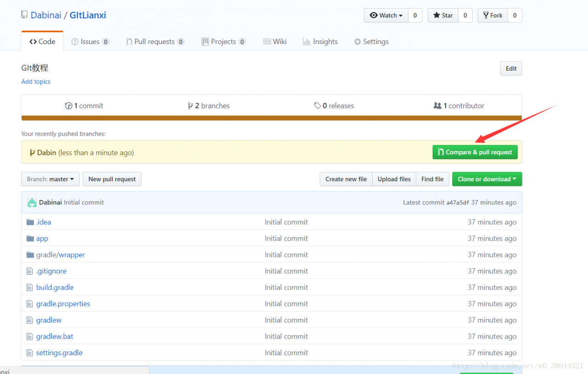Open the settings.gradle file

pyautogui.click(x=59, y=353)
